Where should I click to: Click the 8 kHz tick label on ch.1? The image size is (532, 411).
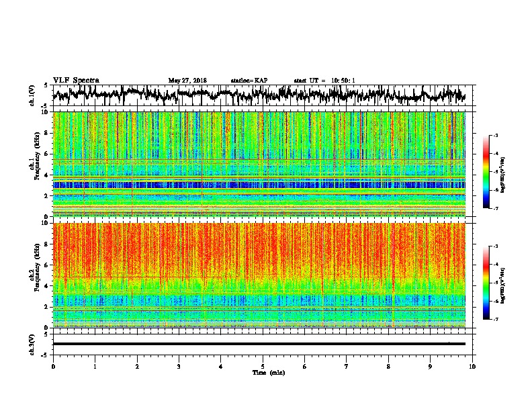pyautogui.click(x=46, y=133)
